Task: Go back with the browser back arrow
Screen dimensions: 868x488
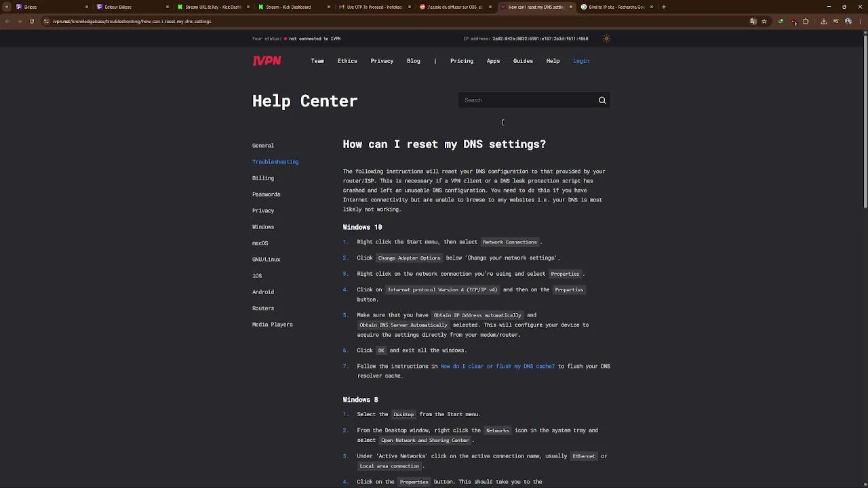Action: pyautogui.click(x=7, y=21)
